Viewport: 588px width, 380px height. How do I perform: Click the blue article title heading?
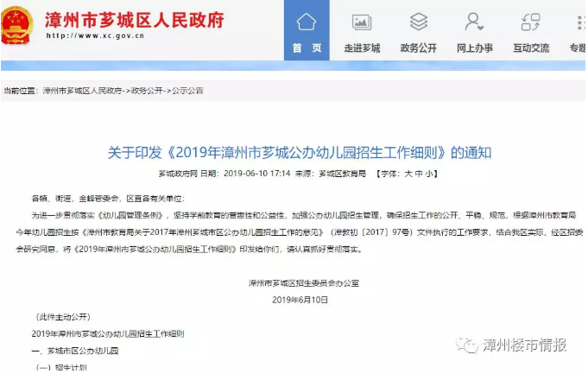point(299,152)
